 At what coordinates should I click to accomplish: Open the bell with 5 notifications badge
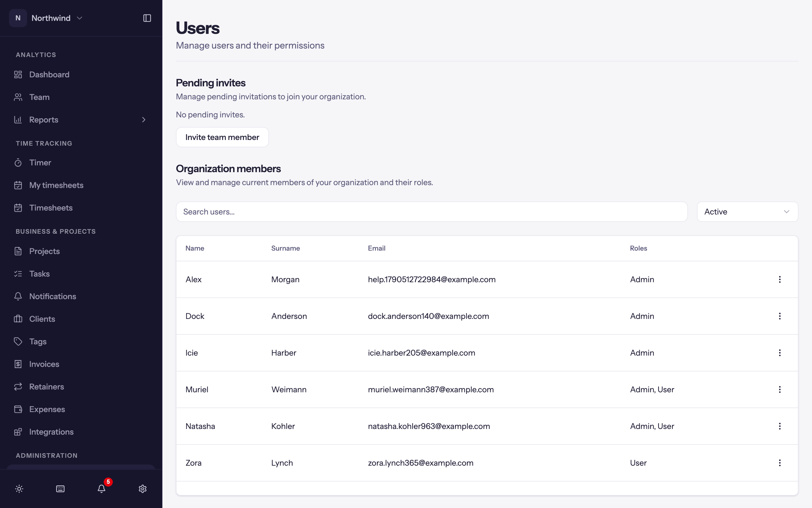pyautogui.click(x=102, y=489)
